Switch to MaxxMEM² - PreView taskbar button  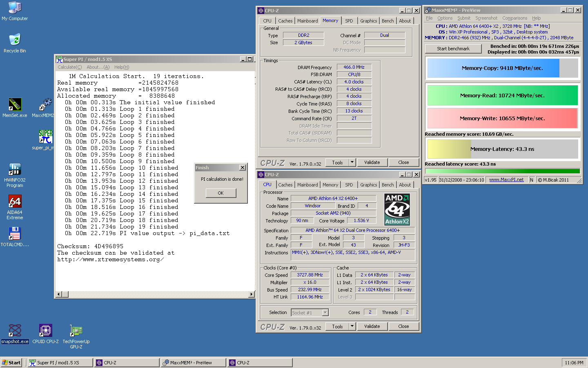(193, 363)
